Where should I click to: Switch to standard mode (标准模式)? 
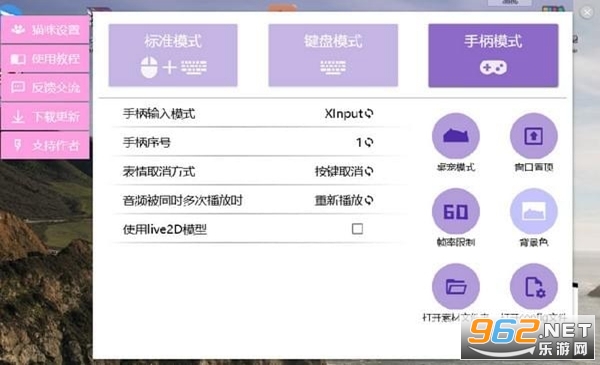click(x=173, y=55)
